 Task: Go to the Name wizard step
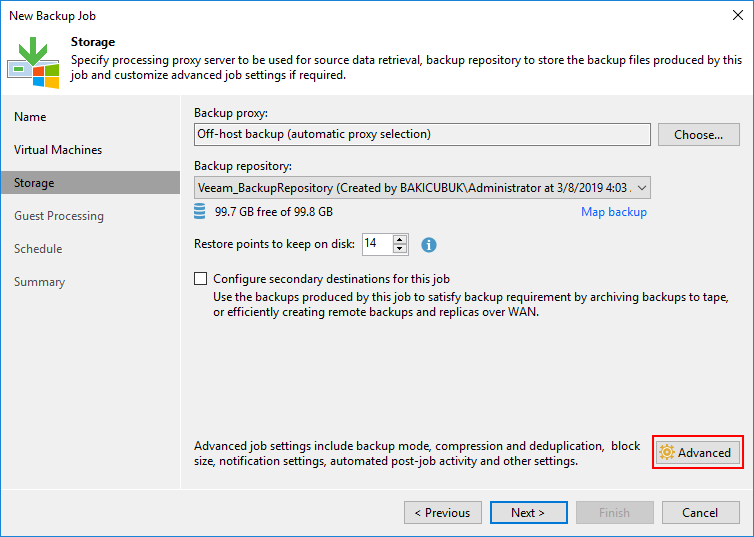coord(30,117)
